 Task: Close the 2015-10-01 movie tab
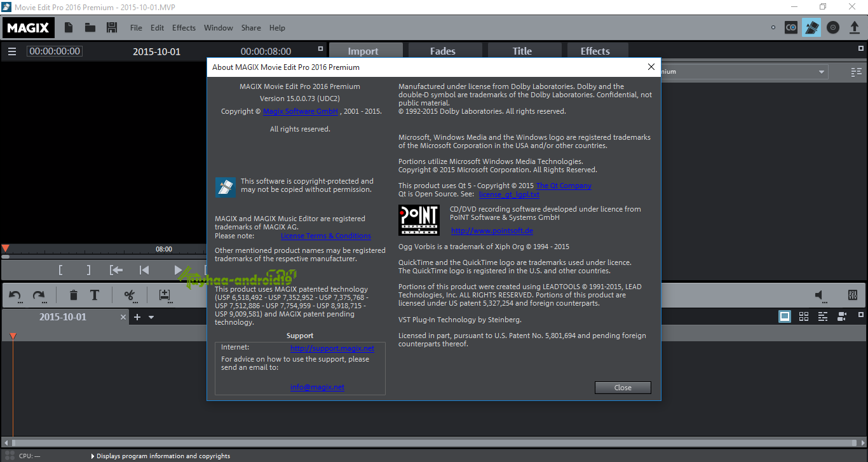click(124, 317)
